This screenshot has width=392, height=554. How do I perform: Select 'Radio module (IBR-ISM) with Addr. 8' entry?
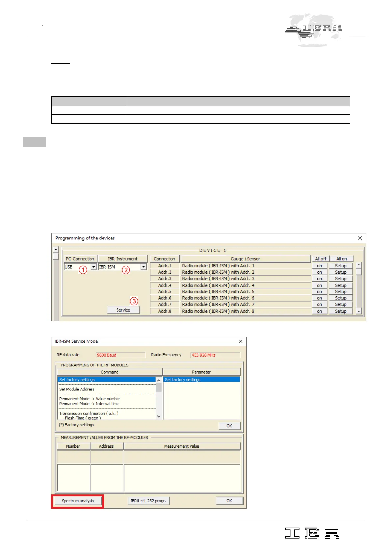(246, 311)
